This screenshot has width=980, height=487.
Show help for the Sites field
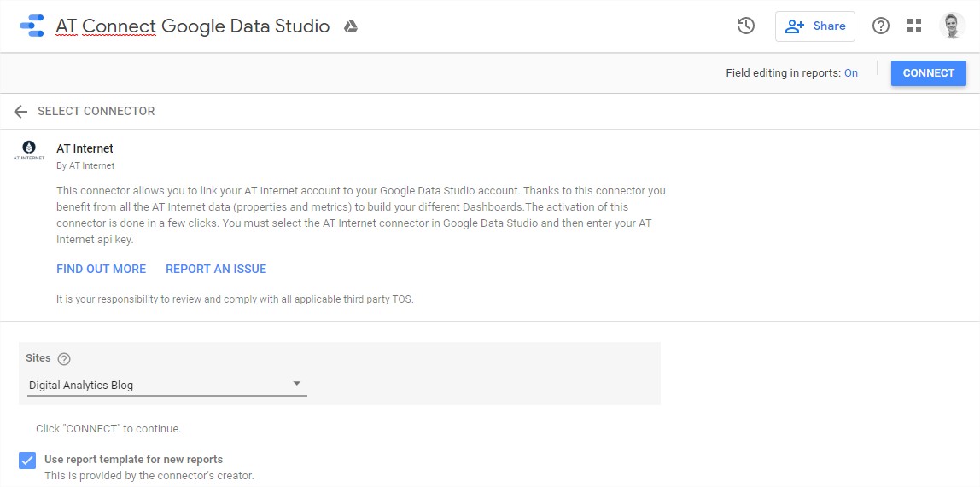point(64,359)
